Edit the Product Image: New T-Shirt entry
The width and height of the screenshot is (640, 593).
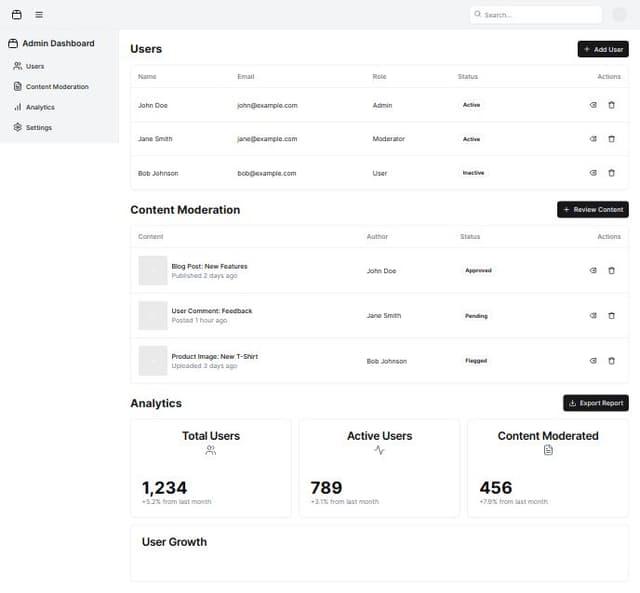point(593,361)
